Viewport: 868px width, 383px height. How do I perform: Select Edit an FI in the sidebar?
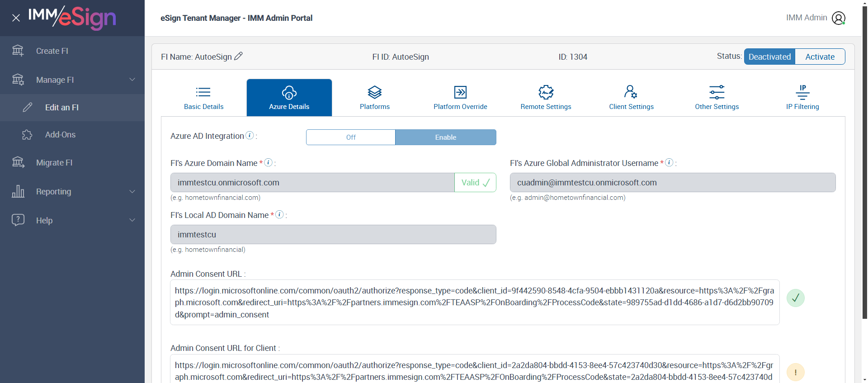click(72, 108)
